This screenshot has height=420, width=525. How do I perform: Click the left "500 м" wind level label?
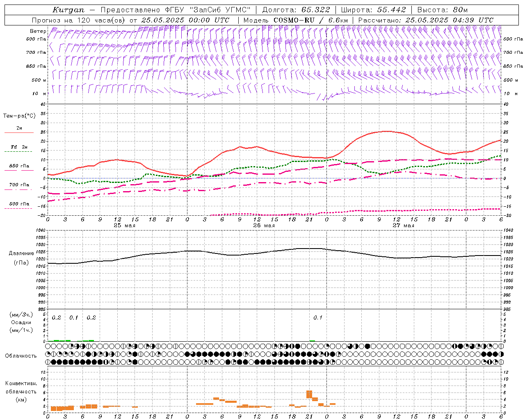click(39, 80)
